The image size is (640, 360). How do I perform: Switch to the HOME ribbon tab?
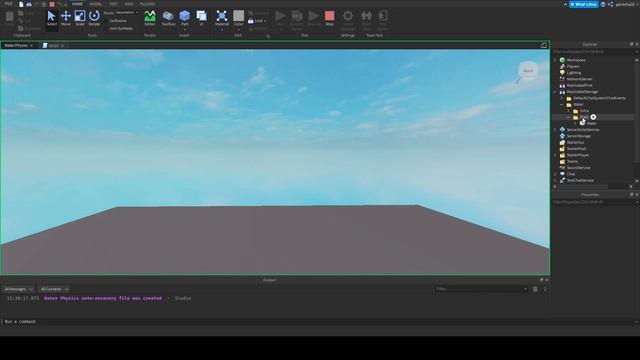[x=77, y=4]
